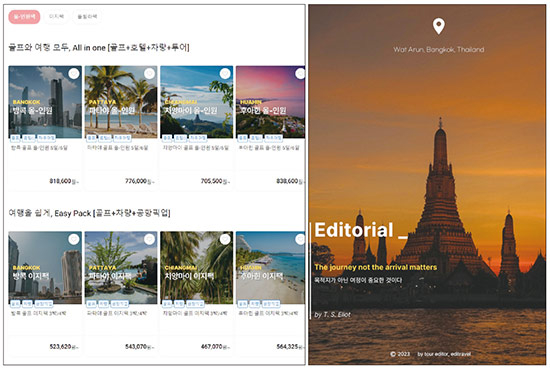This screenshot has width=550, height=368.
Task: Click heart on Huahin Easy Pack card
Action: [x=300, y=239]
